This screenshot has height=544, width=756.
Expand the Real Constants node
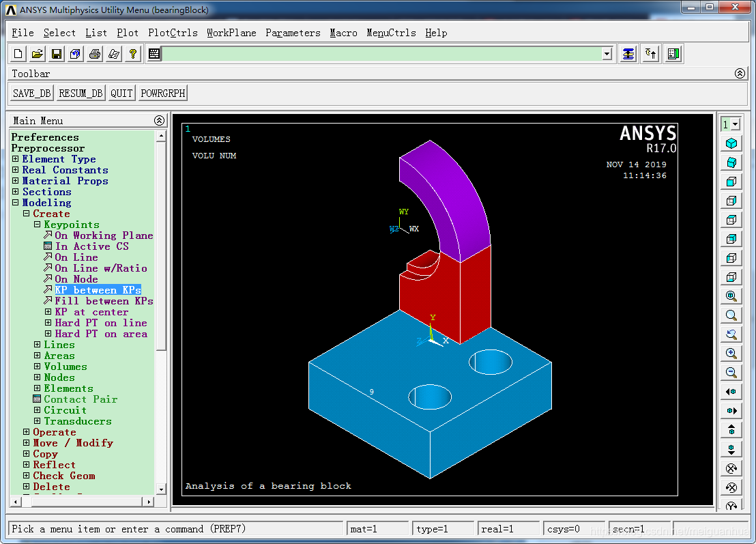[x=16, y=170]
